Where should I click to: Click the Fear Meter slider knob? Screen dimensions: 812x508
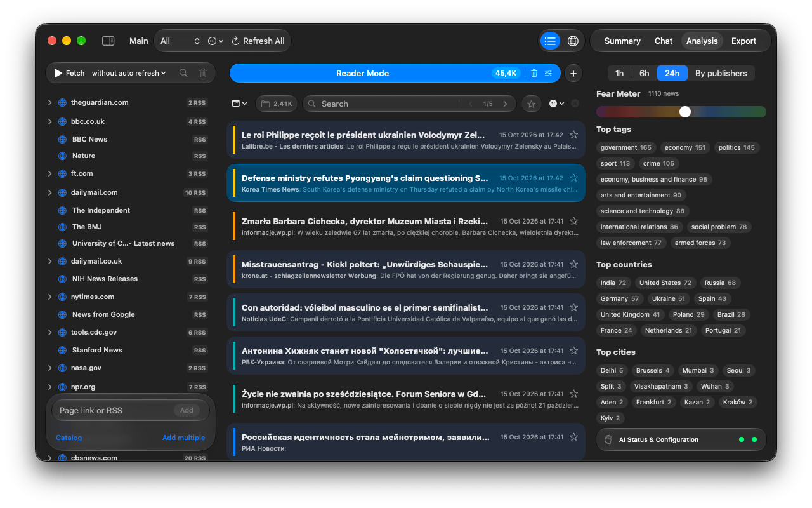tap(685, 112)
